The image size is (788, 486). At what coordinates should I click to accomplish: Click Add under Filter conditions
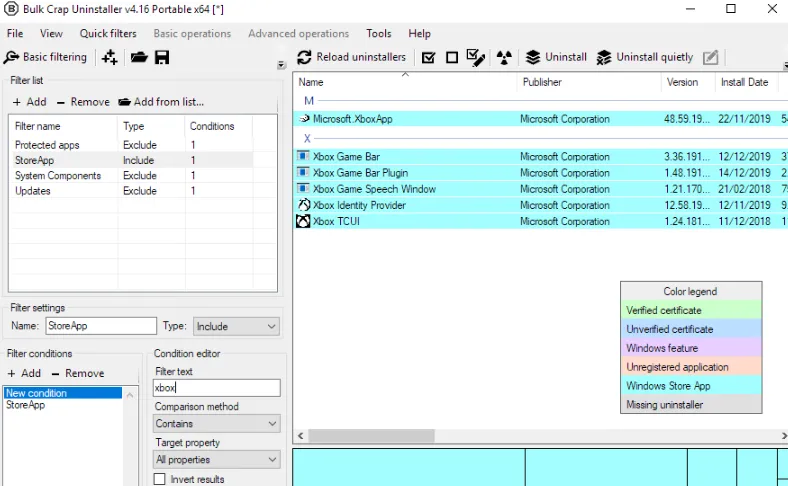click(x=24, y=373)
